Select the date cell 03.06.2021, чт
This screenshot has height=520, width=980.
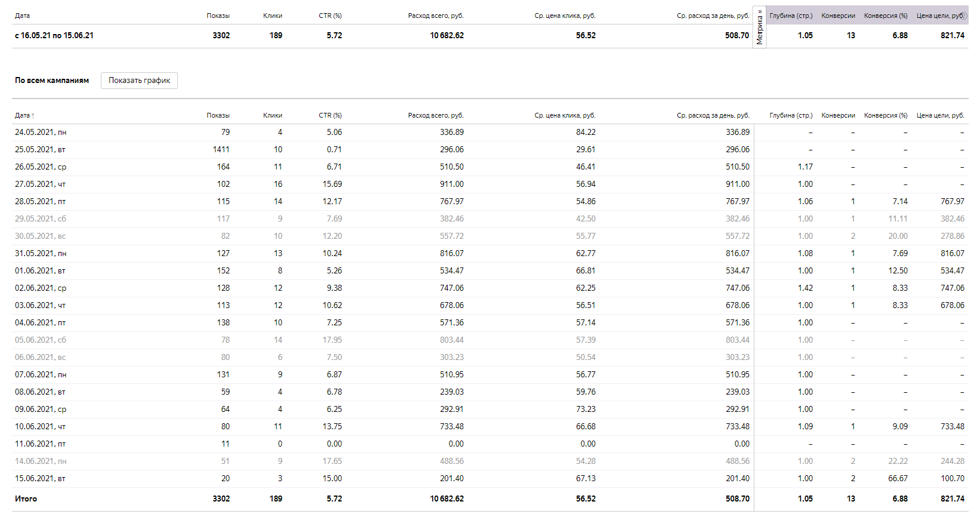40,305
